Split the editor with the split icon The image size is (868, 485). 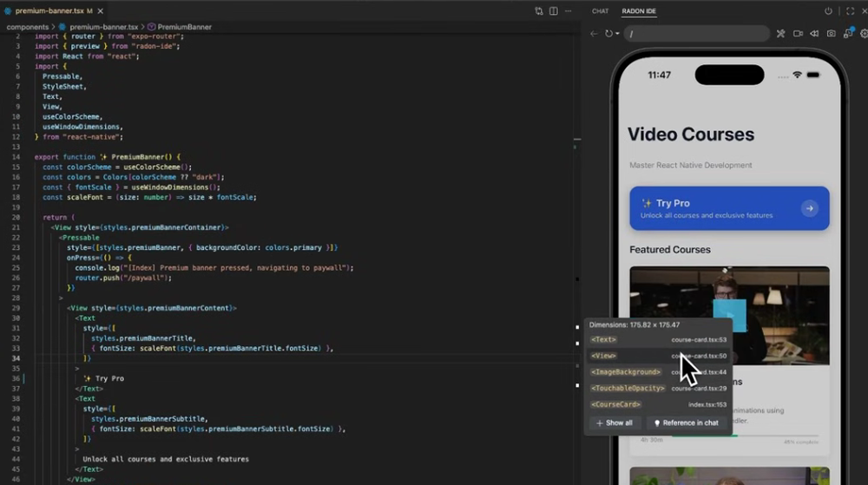[x=554, y=11]
